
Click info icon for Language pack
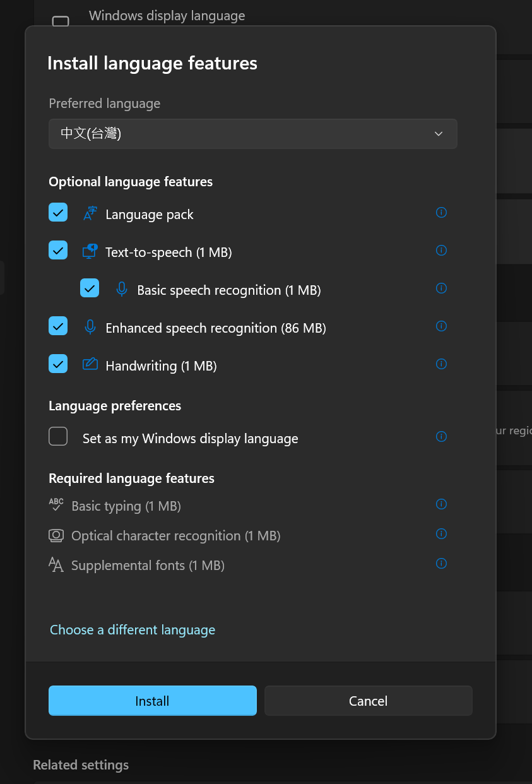(x=441, y=213)
